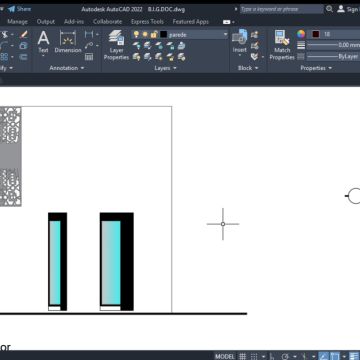
Task: Click the Match Layer icon in Layers middle row
Action: pyautogui.click(x=159, y=46)
